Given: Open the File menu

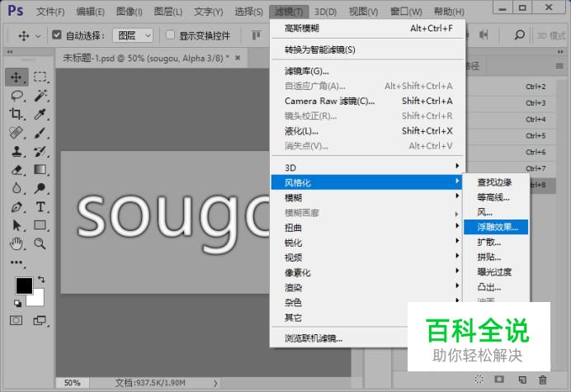Looking at the screenshot, I should click(x=50, y=12).
